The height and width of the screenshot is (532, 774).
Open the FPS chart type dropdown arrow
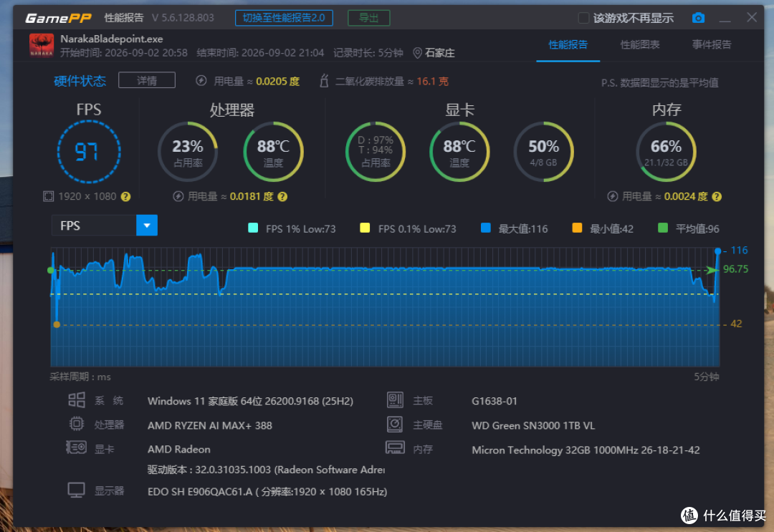click(147, 226)
